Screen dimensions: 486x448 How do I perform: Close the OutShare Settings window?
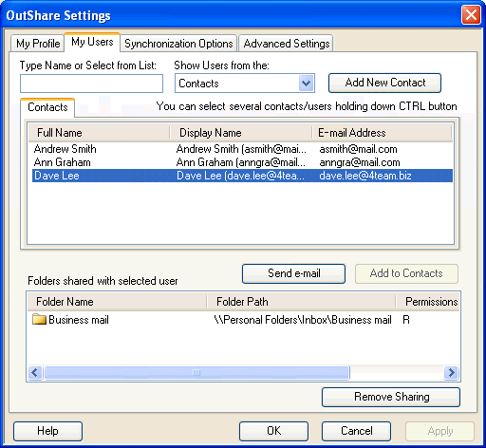(471, 15)
